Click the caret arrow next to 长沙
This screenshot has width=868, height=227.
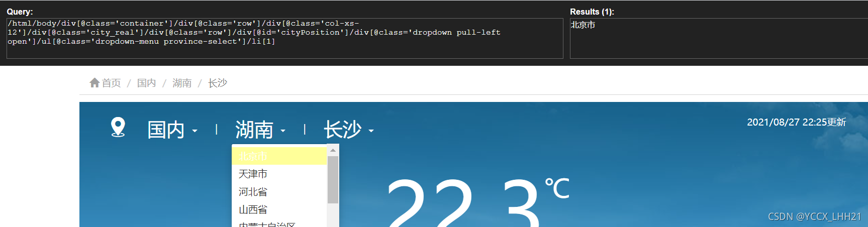tap(371, 131)
